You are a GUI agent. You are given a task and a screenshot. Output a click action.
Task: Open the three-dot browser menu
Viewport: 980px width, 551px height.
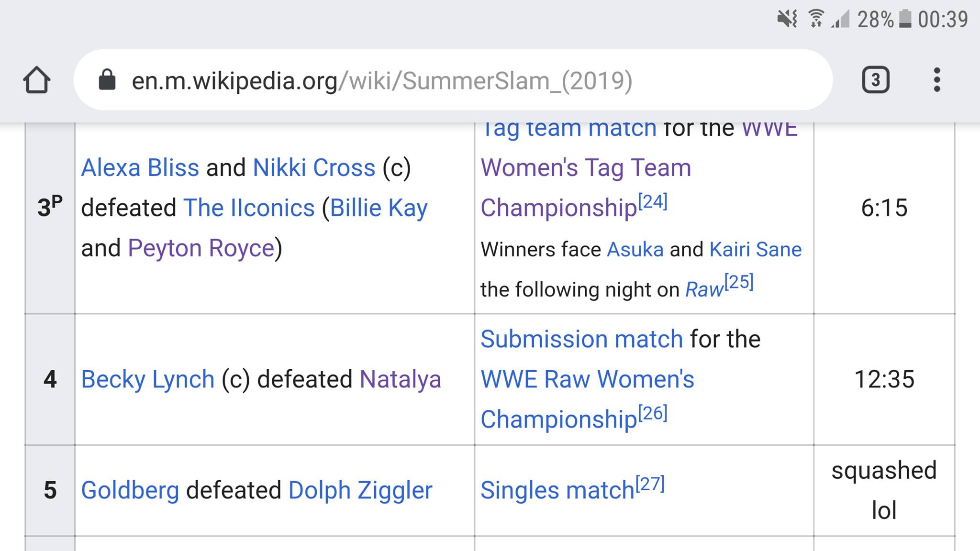tap(937, 80)
